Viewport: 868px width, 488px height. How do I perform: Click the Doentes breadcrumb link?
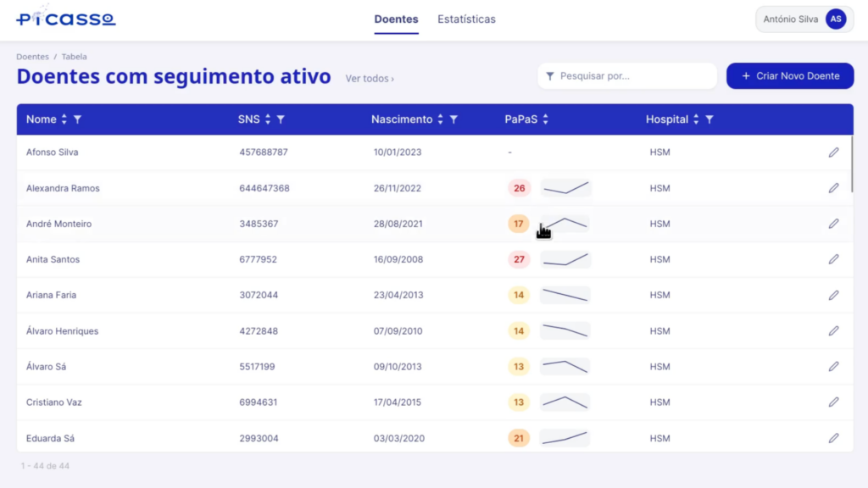32,57
